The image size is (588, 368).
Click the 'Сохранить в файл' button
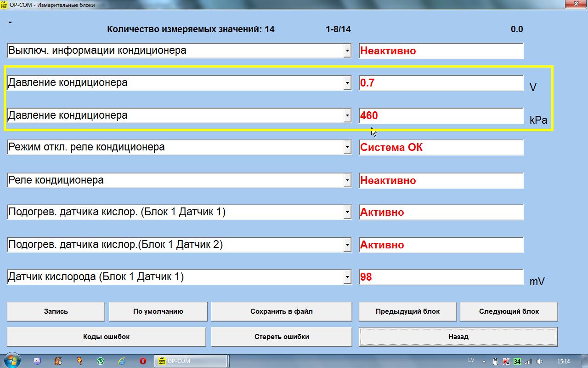(x=281, y=311)
